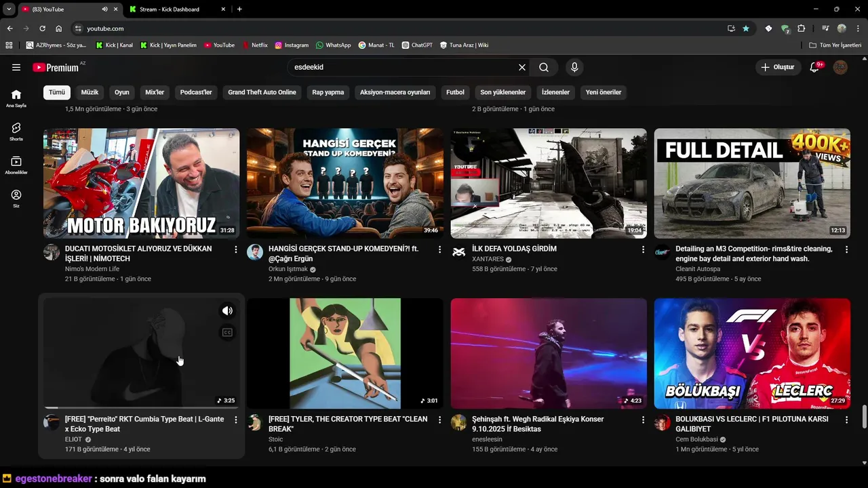This screenshot has height=488, width=868.
Task: Select the Mix'ler filter chip
Action: tap(155, 92)
